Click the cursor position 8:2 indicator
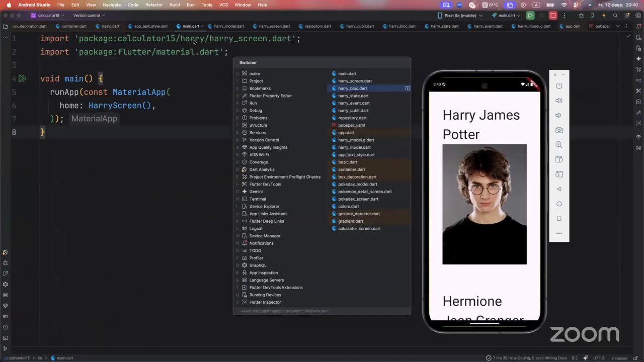Screen dimensions: 644x362 click(574, 358)
